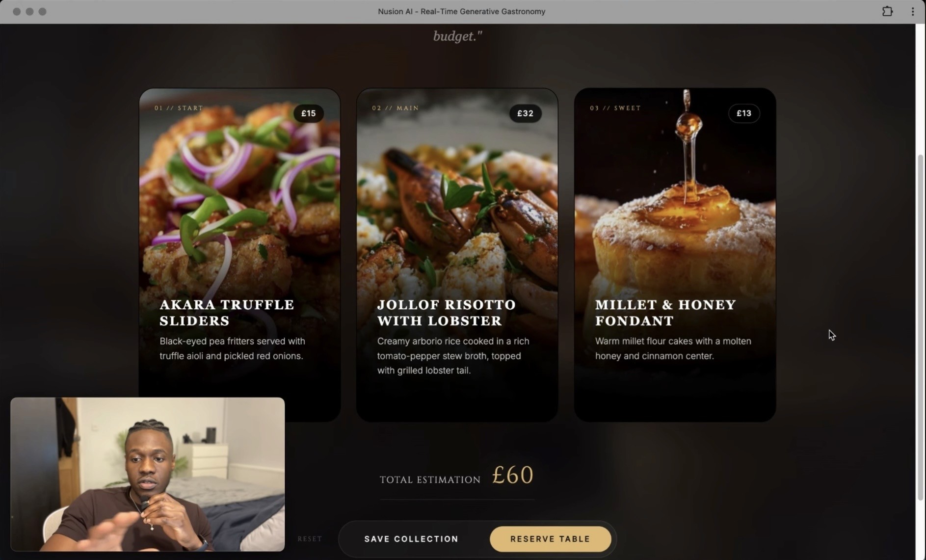Image resolution: width=926 pixels, height=560 pixels.
Task: Click the £13 price badge
Action: coord(744,113)
